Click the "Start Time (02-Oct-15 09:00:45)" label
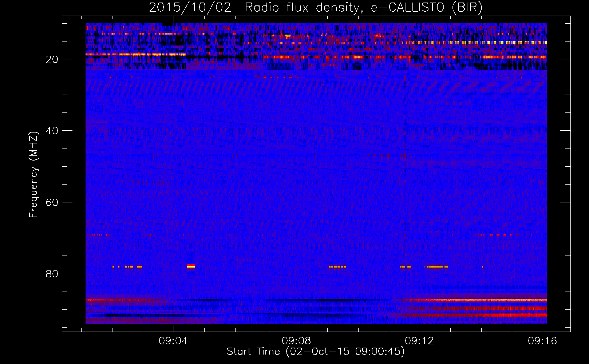 (316, 352)
